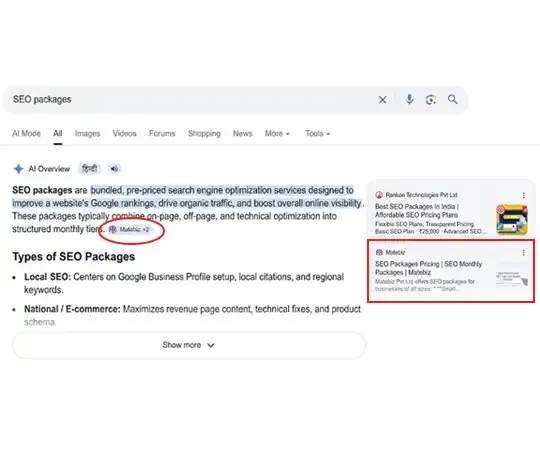Open the News tab
The width and height of the screenshot is (540, 450).
(242, 134)
